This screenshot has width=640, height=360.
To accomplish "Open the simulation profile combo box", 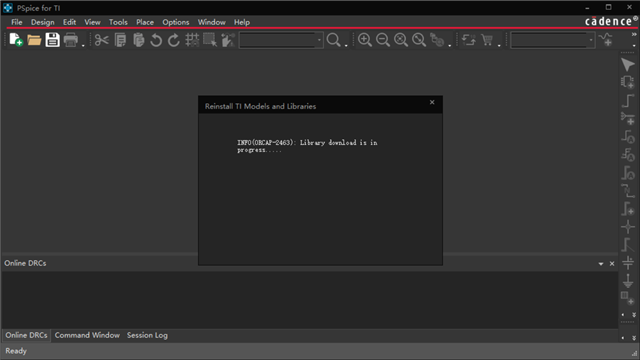I will click(553, 40).
